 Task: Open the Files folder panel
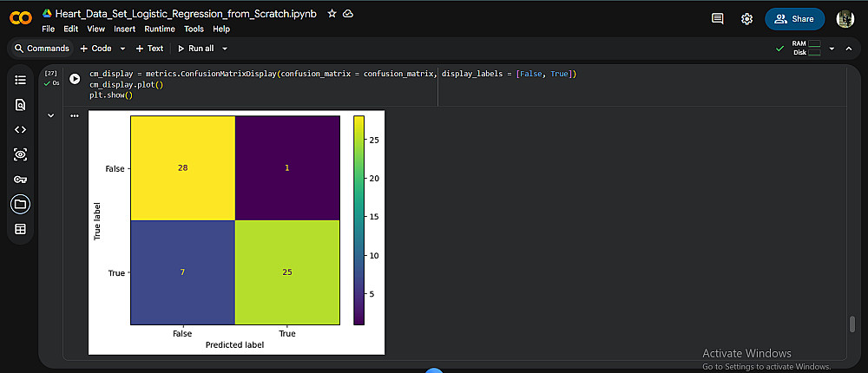pyautogui.click(x=21, y=205)
